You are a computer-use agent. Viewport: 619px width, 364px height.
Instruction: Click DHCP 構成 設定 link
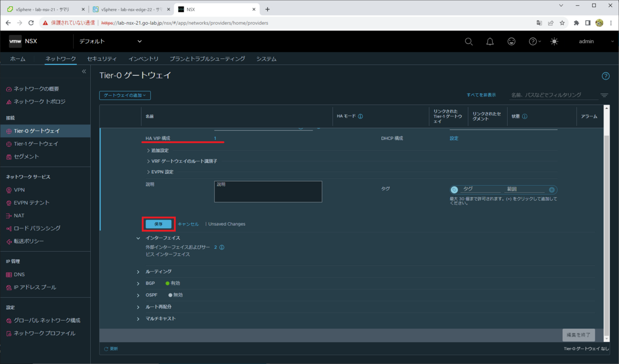click(454, 138)
